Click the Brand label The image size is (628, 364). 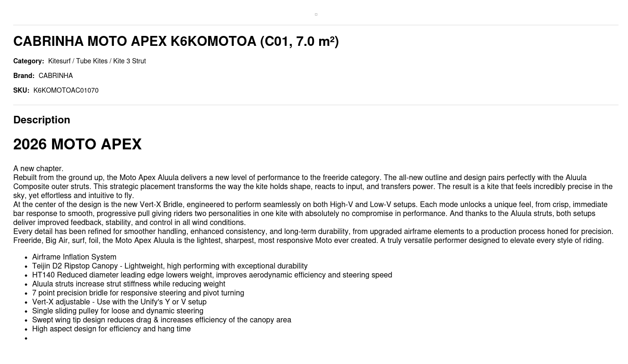[x=24, y=76]
